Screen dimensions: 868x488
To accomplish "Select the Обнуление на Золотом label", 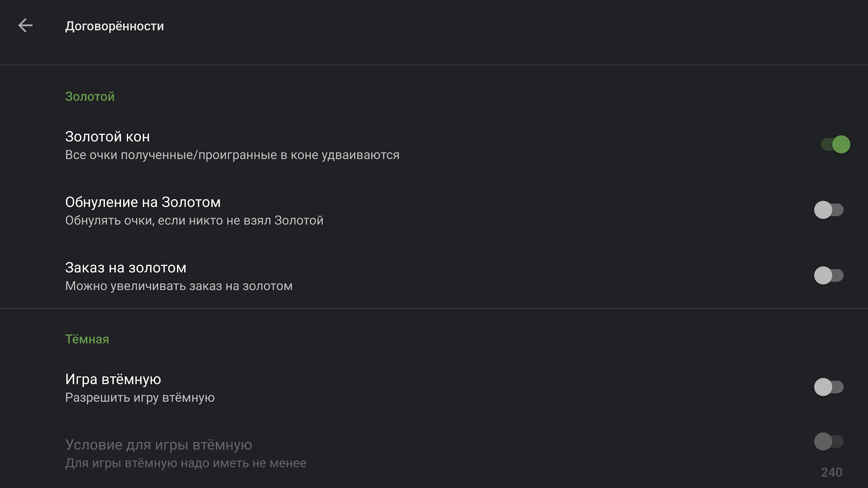I will [x=143, y=202].
